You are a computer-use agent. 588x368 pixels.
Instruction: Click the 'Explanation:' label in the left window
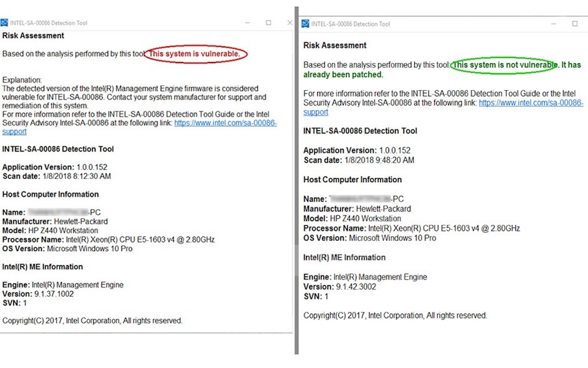coord(22,80)
